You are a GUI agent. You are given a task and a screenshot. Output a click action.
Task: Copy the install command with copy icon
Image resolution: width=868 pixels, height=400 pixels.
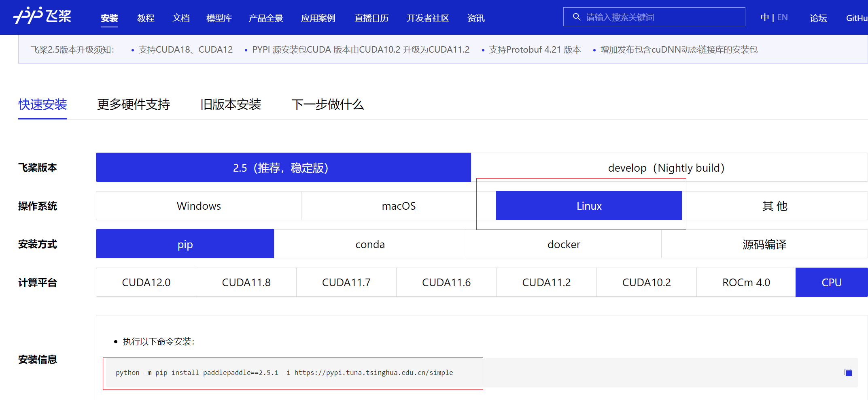point(848,372)
